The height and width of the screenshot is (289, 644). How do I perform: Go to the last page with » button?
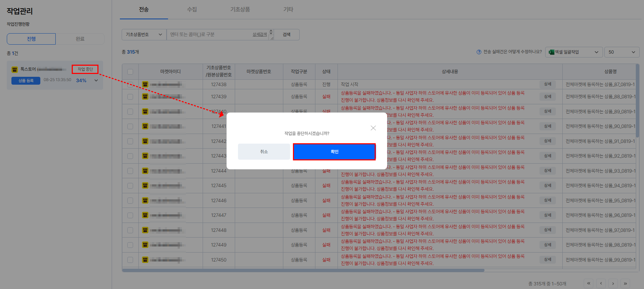pos(625,283)
